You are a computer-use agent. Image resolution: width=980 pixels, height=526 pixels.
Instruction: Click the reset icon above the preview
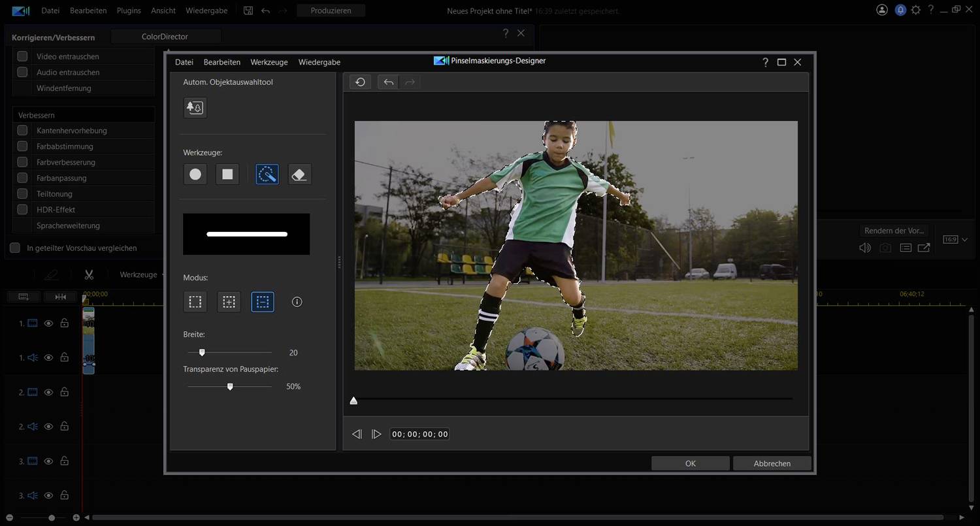pyautogui.click(x=359, y=82)
